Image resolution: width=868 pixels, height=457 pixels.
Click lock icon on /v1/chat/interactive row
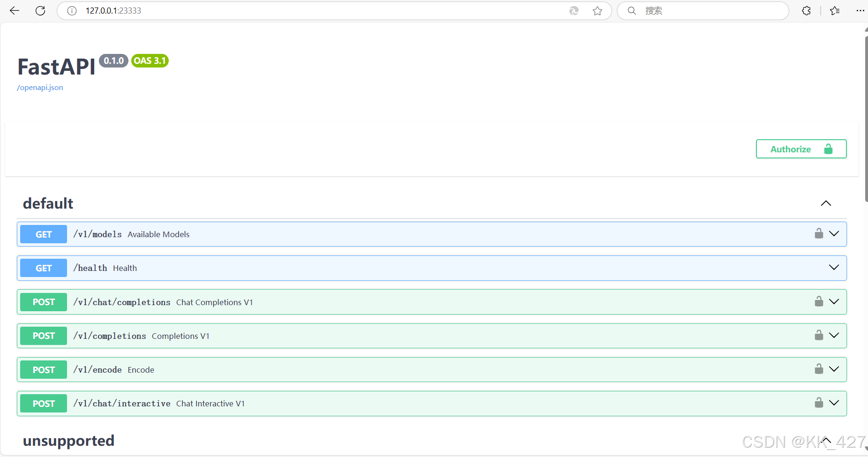tap(819, 403)
